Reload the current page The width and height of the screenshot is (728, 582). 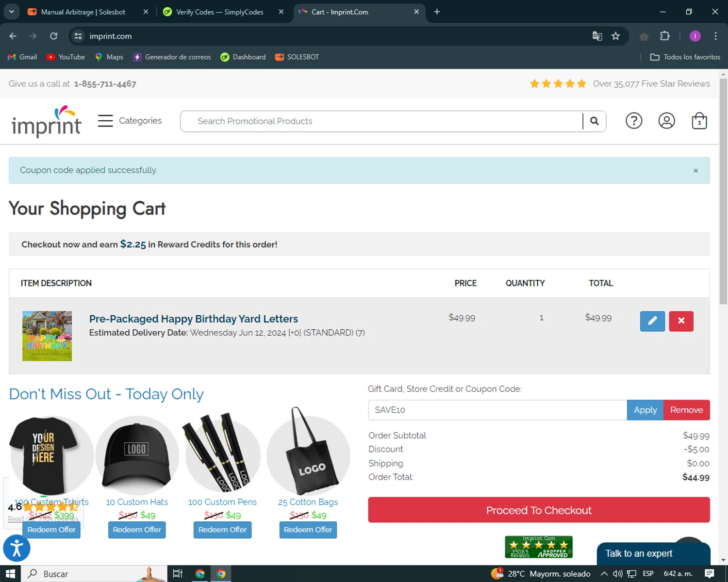point(54,36)
